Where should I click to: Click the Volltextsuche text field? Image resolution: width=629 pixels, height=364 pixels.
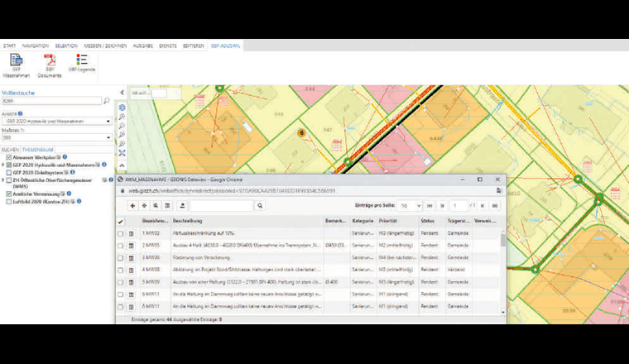(x=52, y=101)
